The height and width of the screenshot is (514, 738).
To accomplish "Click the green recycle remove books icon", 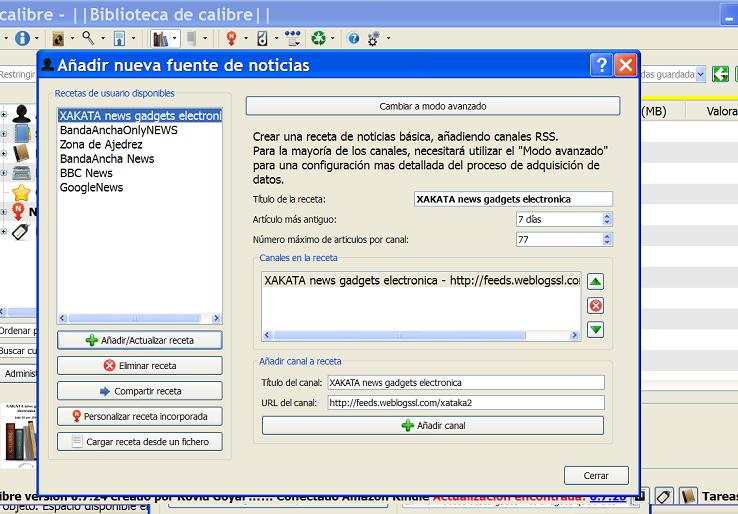I will point(319,38).
